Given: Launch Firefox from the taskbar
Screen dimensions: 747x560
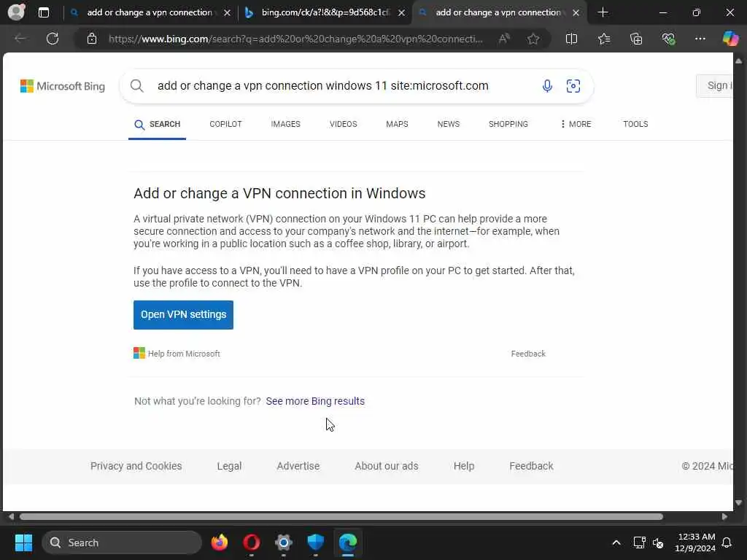Looking at the screenshot, I should 219,542.
